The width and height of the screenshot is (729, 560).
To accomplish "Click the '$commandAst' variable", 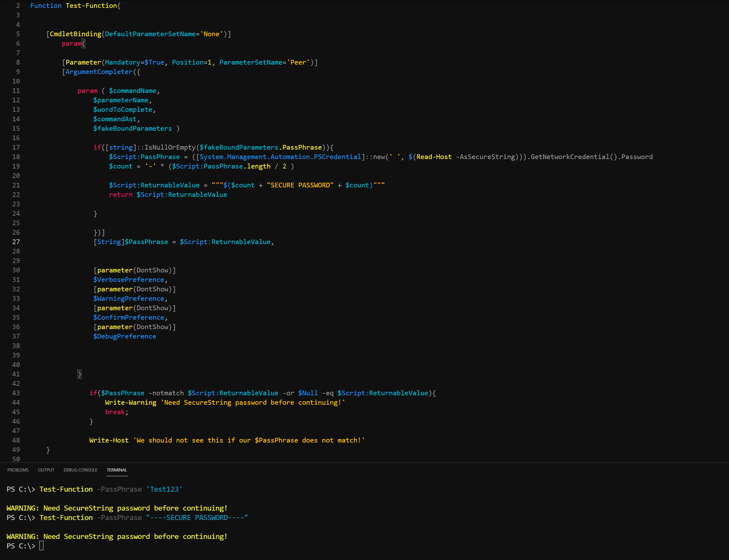I will click(x=115, y=119).
